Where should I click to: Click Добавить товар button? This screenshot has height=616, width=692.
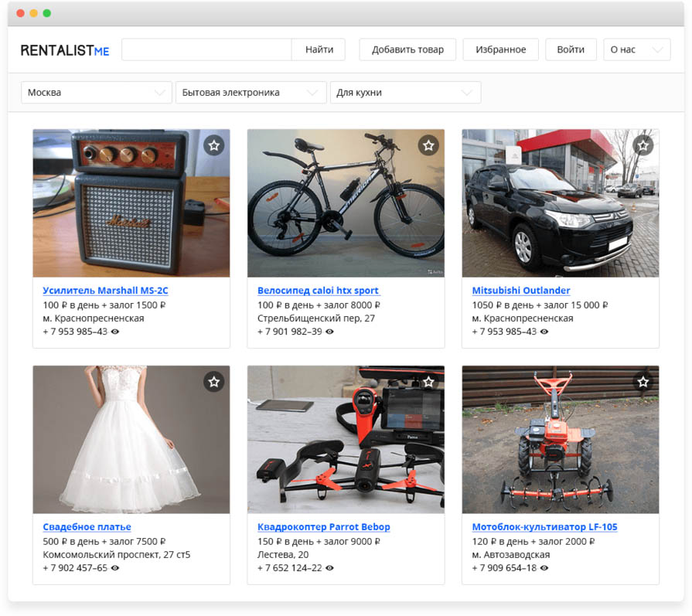407,49
